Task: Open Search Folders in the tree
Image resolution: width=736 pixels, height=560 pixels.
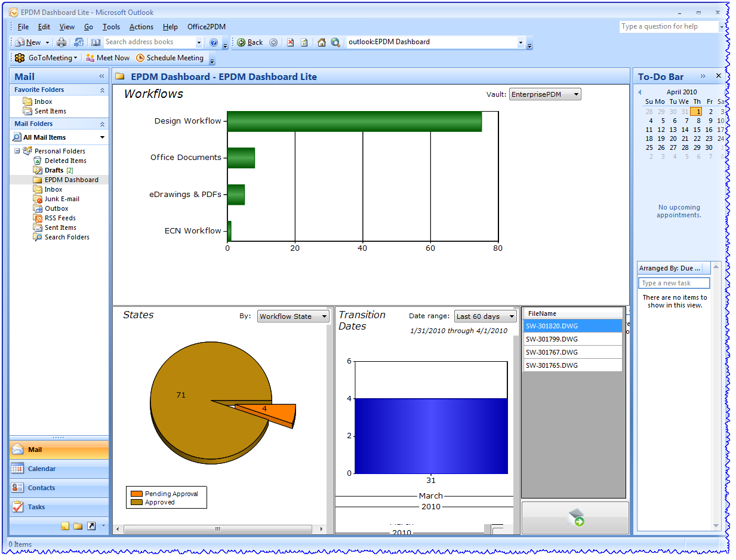Action: [x=67, y=237]
